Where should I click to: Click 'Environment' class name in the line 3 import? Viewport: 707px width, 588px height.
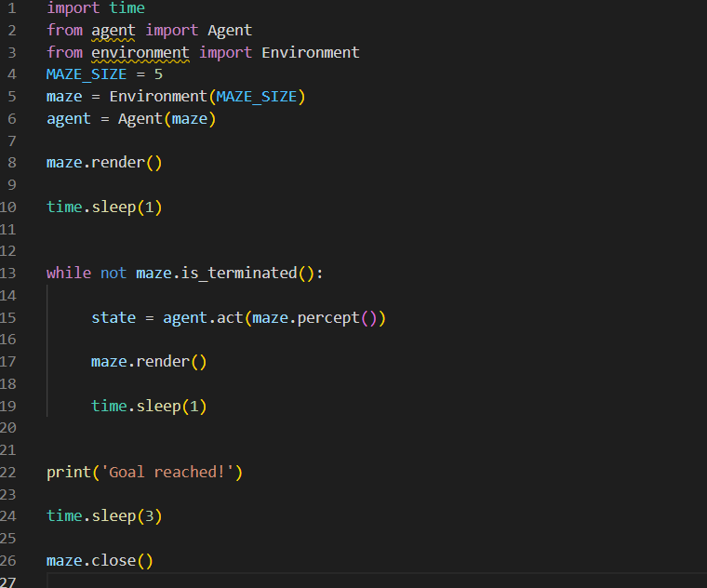pos(310,53)
